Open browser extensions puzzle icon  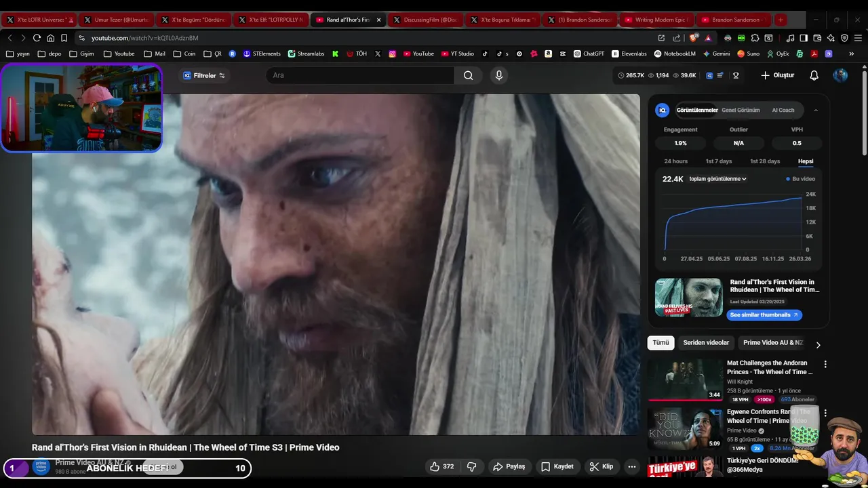click(x=755, y=38)
